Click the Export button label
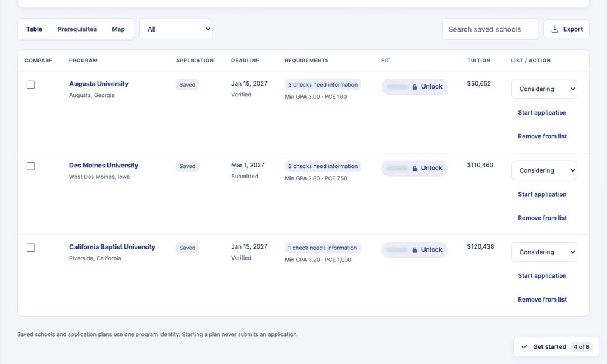The width and height of the screenshot is (607, 364). click(573, 29)
